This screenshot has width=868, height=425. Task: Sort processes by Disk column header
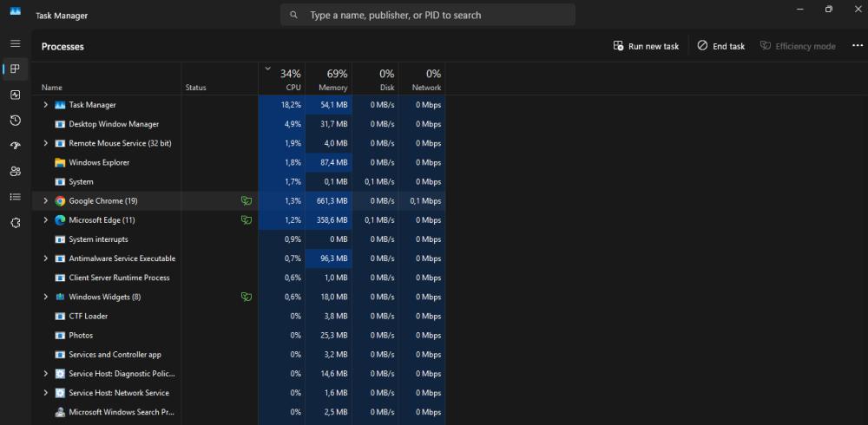coord(375,79)
